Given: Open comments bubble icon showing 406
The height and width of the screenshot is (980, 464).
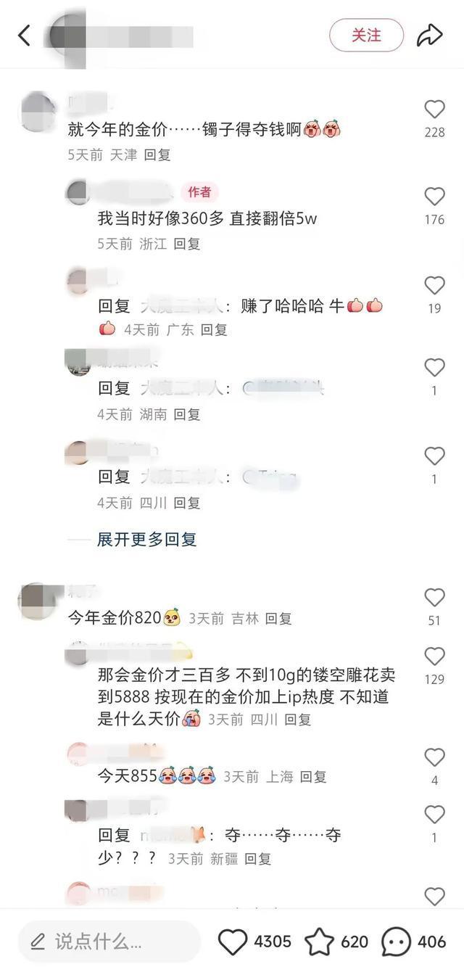Looking at the screenshot, I should pos(396,942).
